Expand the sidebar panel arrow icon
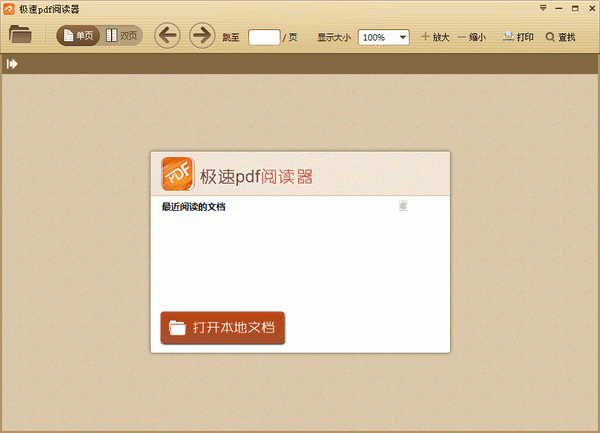 click(x=12, y=63)
